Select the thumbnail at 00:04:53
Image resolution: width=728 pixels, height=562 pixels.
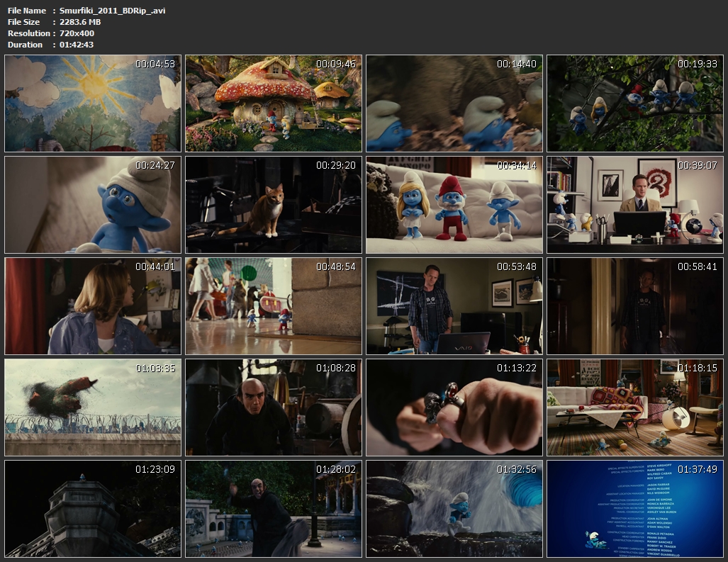point(93,103)
